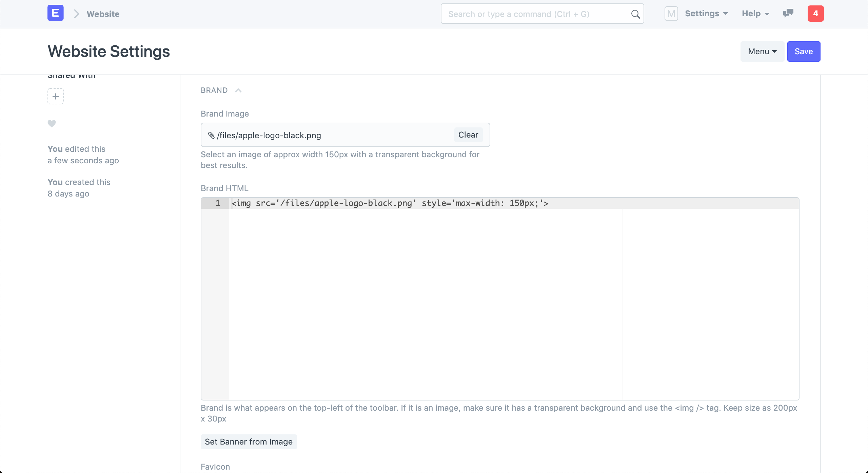Click Set Banner from Image
Screen dimensions: 868x473
248,441
